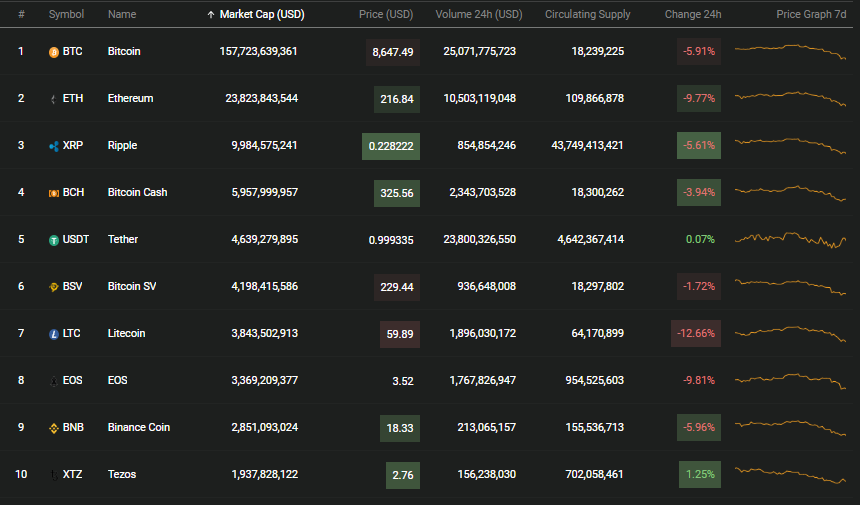The image size is (860, 505).
Task: Click Binance Coin's 7d price graph
Action: pyautogui.click(x=790, y=428)
